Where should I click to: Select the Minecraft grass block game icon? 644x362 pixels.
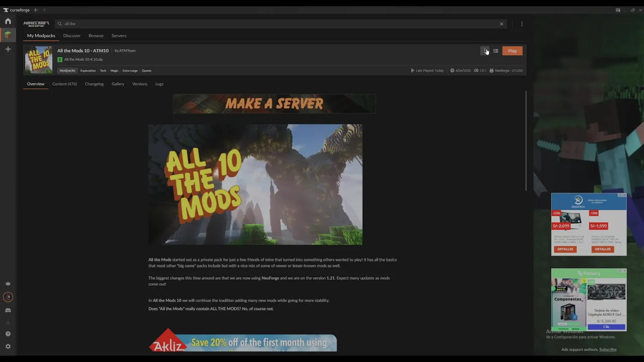[x=8, y=35]
